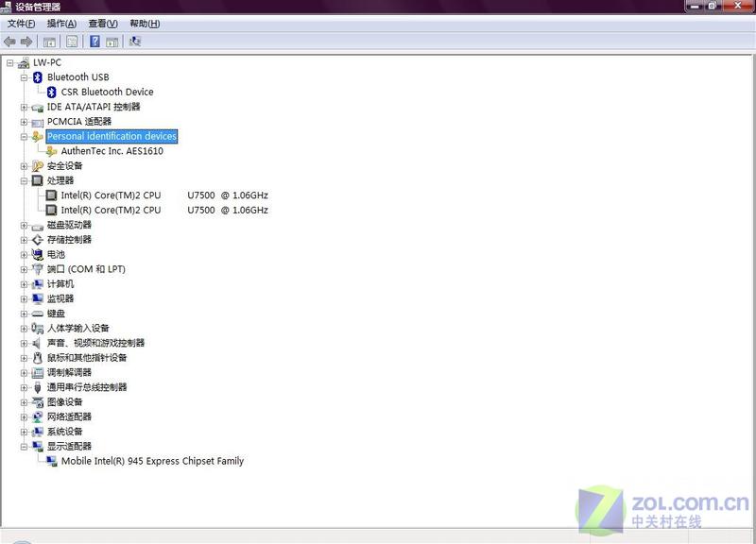Collapse the Bluetooth USB branch
Screen dimensions: 756x544
(25, 77)
